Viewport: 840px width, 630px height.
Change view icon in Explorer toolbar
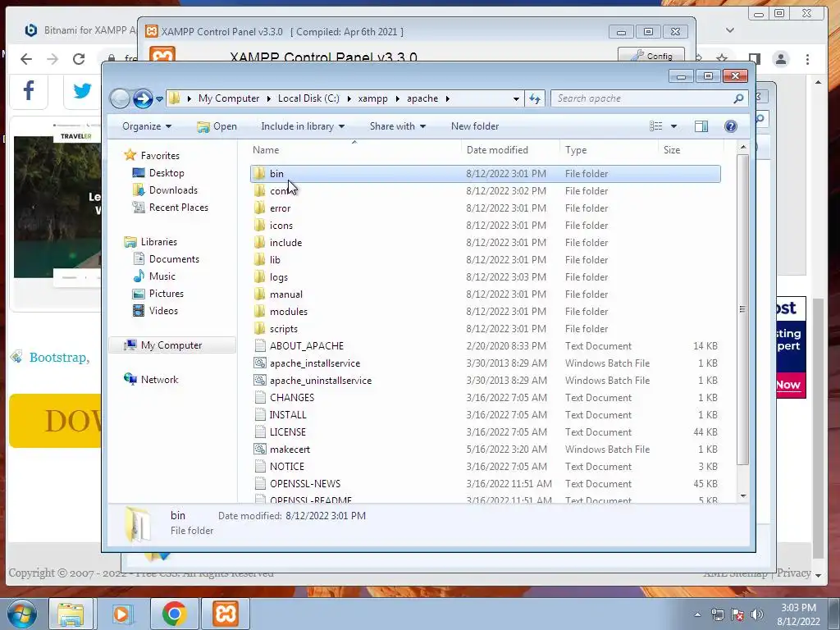click(x=655, y=126)
